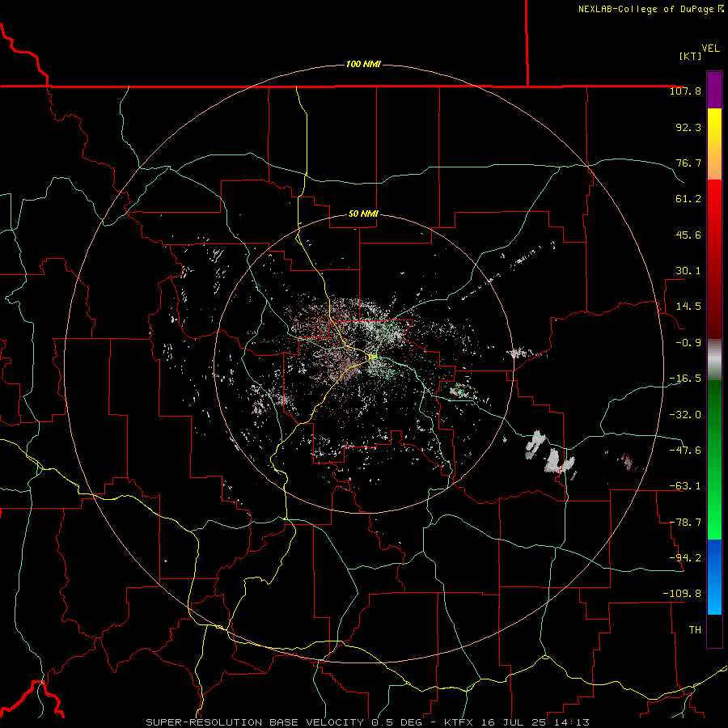Click the -16.5 legend value
728x728 pixels.
pyautogui.click(x=685, y=379)
